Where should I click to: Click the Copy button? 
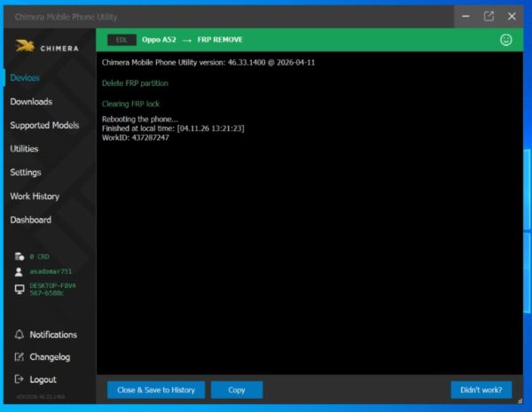click(237, 390)
